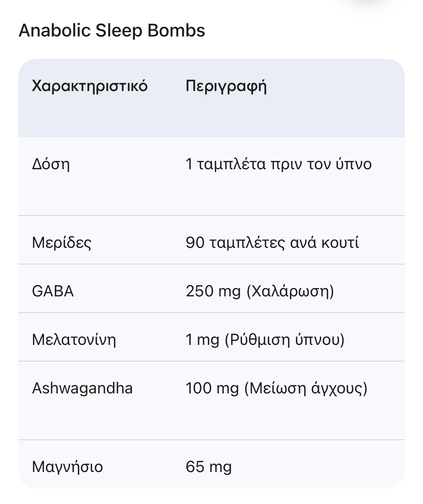Select the Ashwagandha row label
Image resolution: width=423 pixels, height=504 pixels.
pos(82,388)
